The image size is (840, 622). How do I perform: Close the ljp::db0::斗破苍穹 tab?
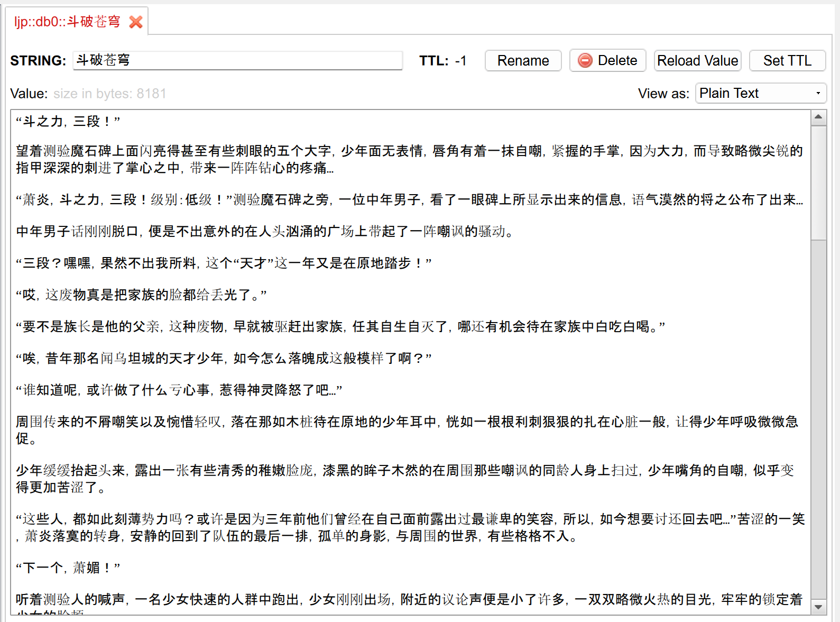[136, 22]
